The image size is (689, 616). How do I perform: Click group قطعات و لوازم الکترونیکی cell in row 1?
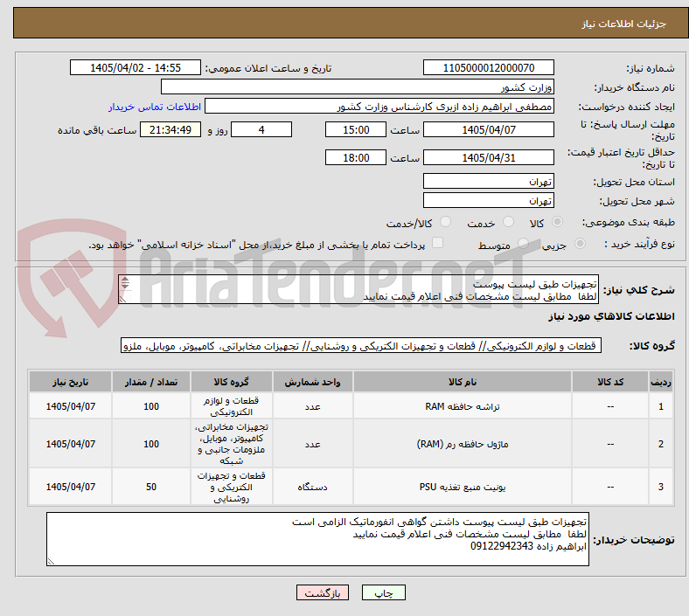click(231, 406)
